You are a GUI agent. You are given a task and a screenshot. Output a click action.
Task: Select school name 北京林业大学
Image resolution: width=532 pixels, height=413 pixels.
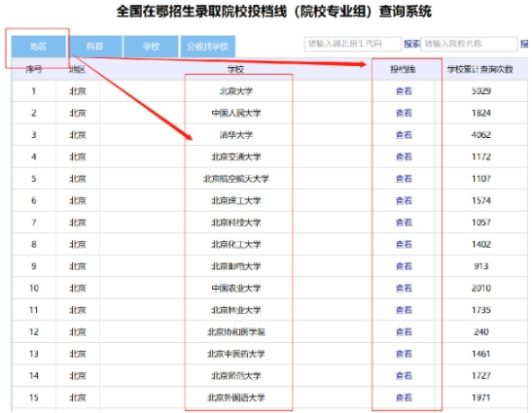(236, 310)
